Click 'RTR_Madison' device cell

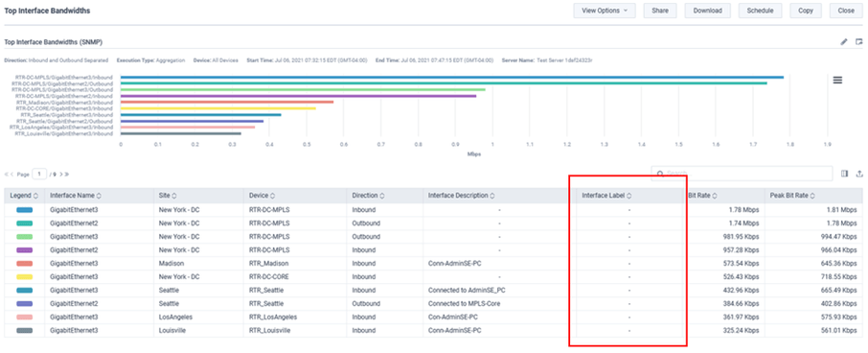(x=268, y=263)
